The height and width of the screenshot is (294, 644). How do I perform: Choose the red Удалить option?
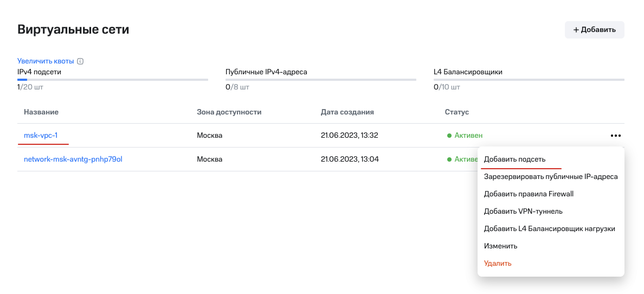click(498, 264)
